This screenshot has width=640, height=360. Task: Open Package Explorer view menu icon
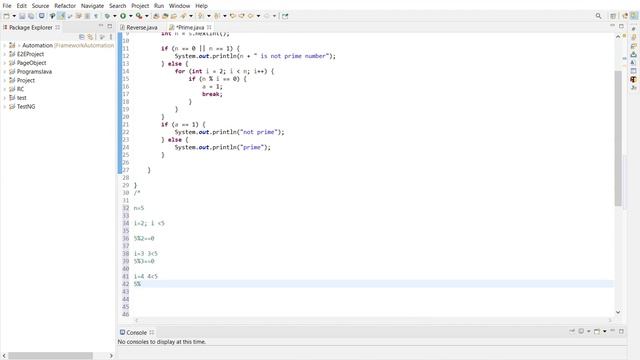(x=111, y=37)
